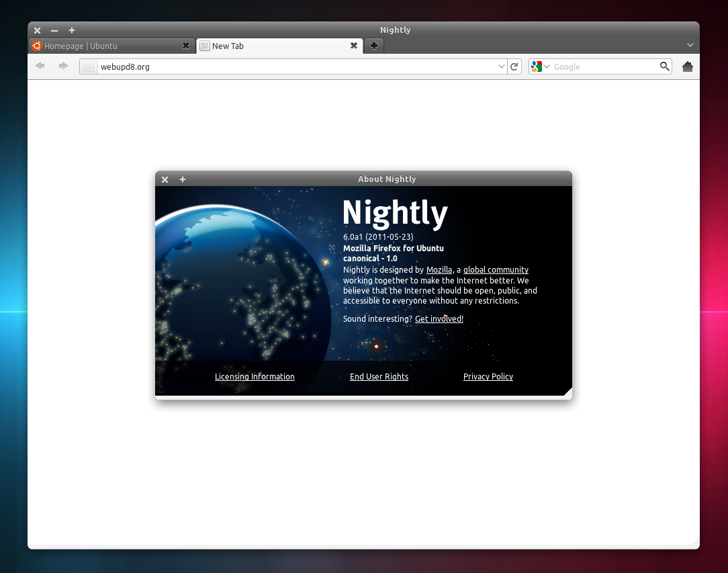This screenshot has width=728, height=573.
Task: Go forward with the forward arrow
Action: click(x=64, y=66)
